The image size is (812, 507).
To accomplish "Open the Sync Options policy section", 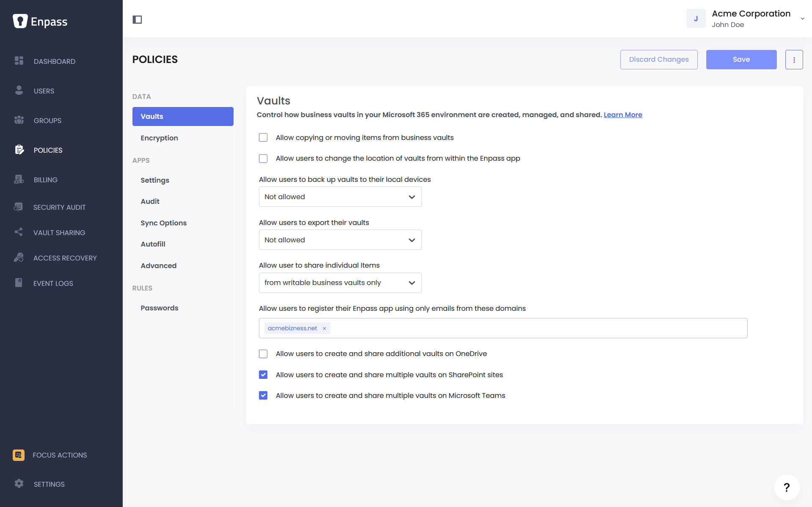I will (164, 223).
